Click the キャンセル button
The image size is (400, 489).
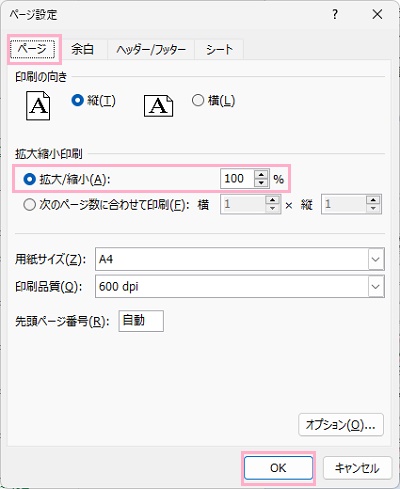coord(357,468)
